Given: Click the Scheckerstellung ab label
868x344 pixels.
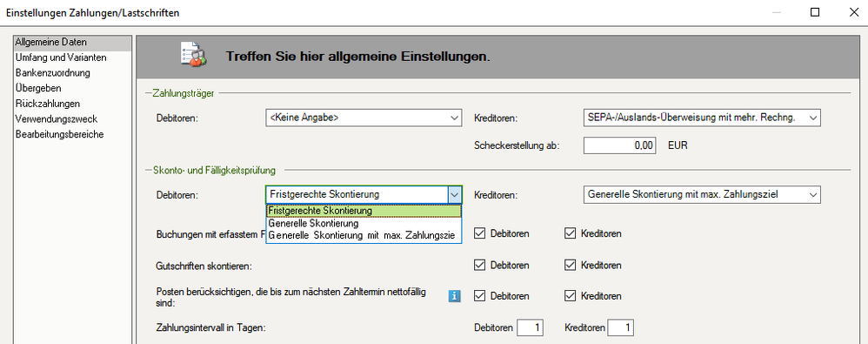Looking at the screenshot, I should [517, 146].
